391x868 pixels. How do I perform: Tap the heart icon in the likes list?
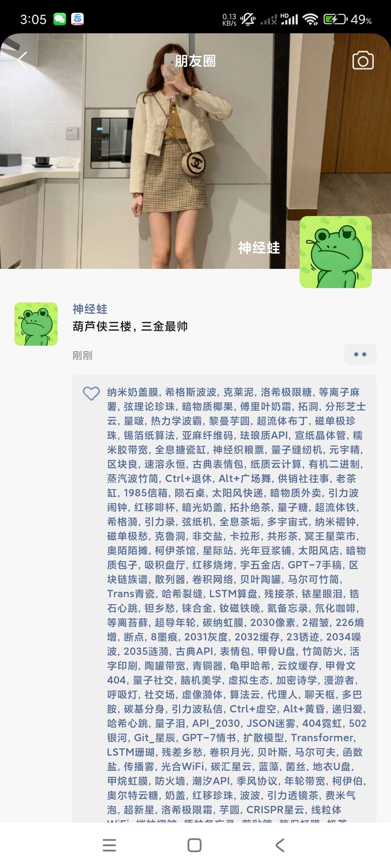91,393
